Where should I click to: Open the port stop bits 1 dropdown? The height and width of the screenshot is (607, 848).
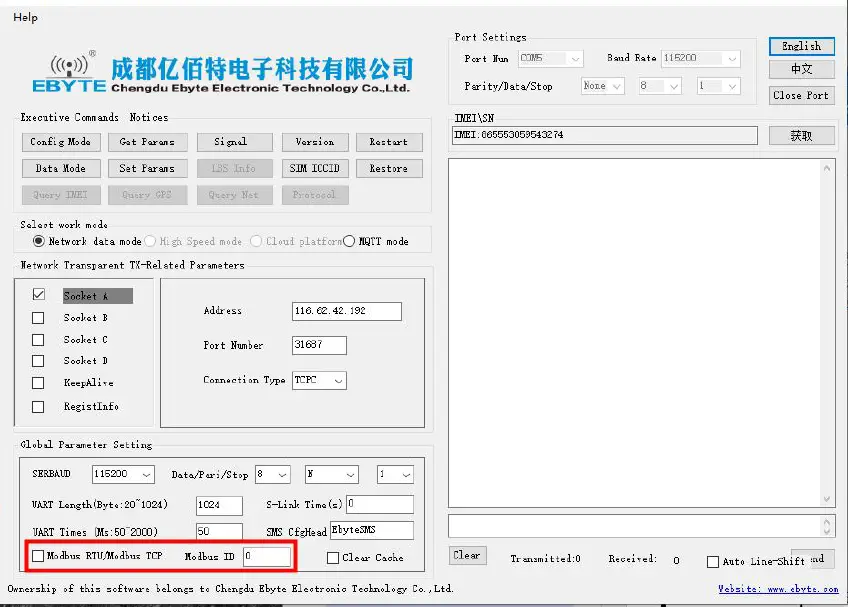click(718, 86)
